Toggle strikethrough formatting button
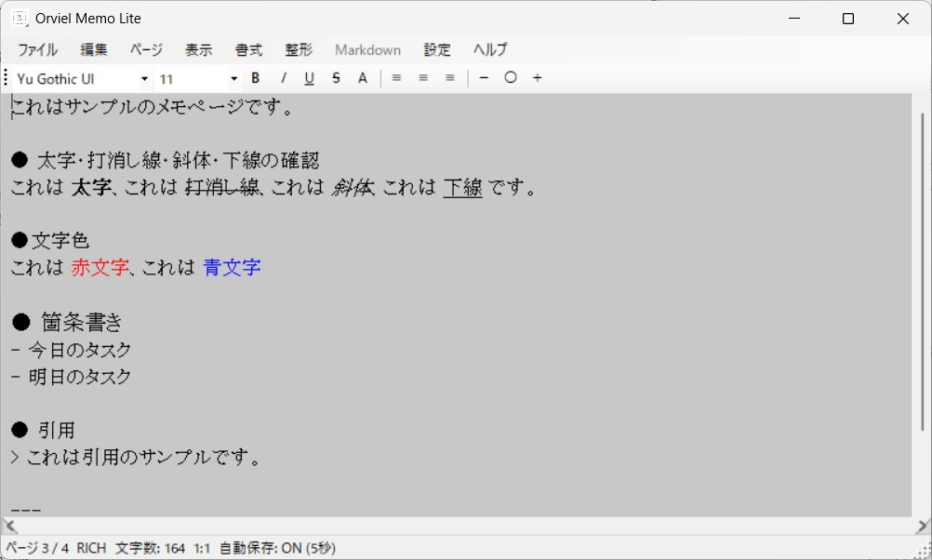932x560 pixels. coord(336,78)
